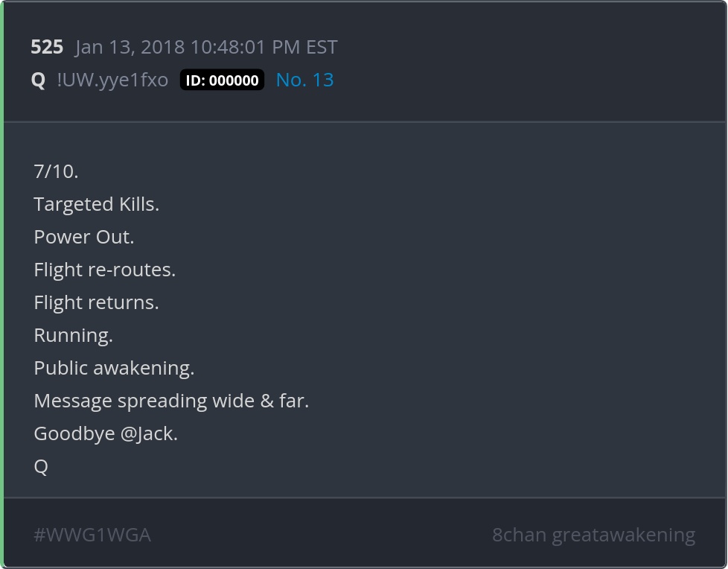Click the Flight re-routes line

104,270
